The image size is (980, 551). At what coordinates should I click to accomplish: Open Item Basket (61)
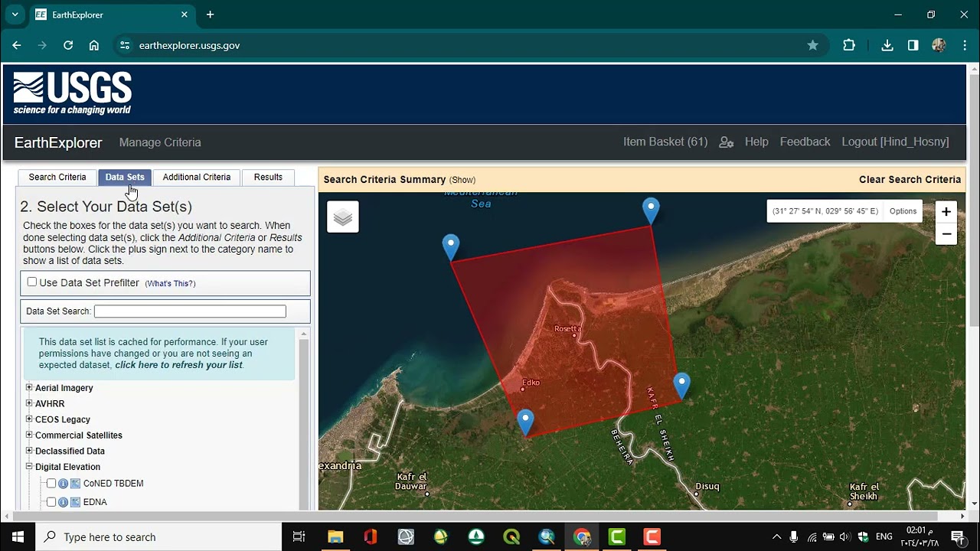click(665, 142)
